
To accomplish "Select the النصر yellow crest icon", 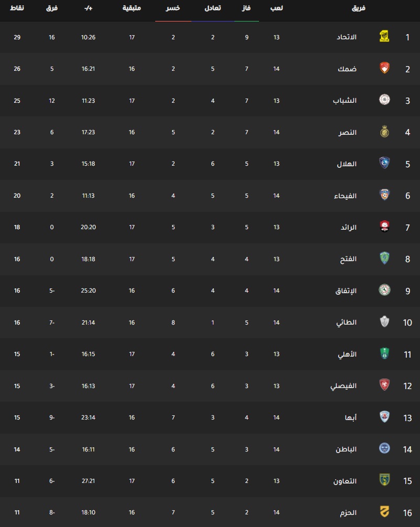I will tap(384, 132).
